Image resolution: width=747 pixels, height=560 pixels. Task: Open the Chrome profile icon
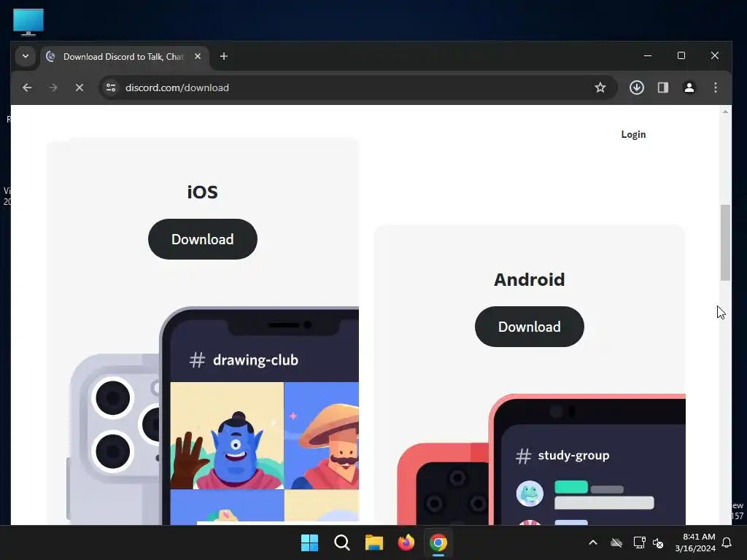689,87
